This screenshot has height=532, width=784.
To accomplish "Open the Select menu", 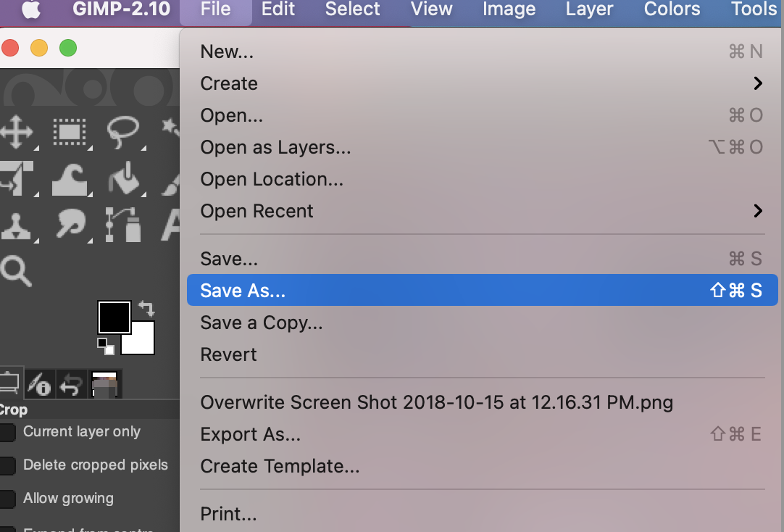I will click(352, 9).
